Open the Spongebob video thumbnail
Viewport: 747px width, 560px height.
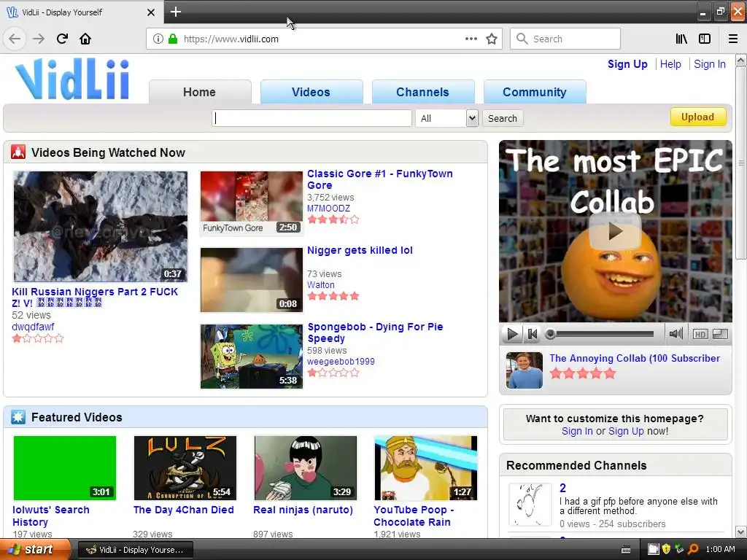click(x=252, y=356)
